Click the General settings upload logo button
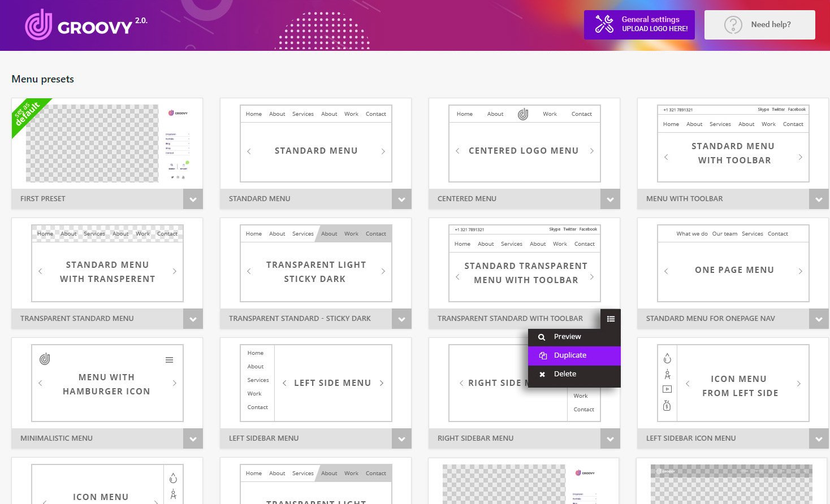The image size is (830, 504). (x=639, y=25)
